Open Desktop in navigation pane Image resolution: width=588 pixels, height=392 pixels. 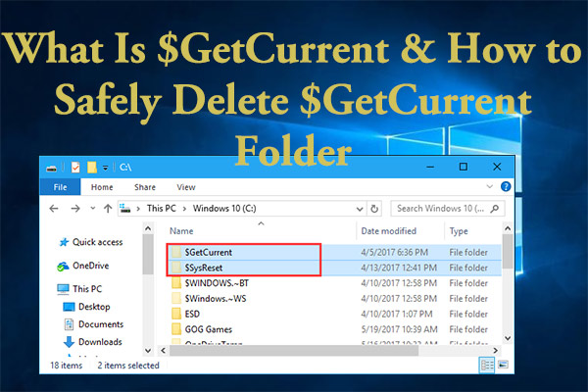86,307
